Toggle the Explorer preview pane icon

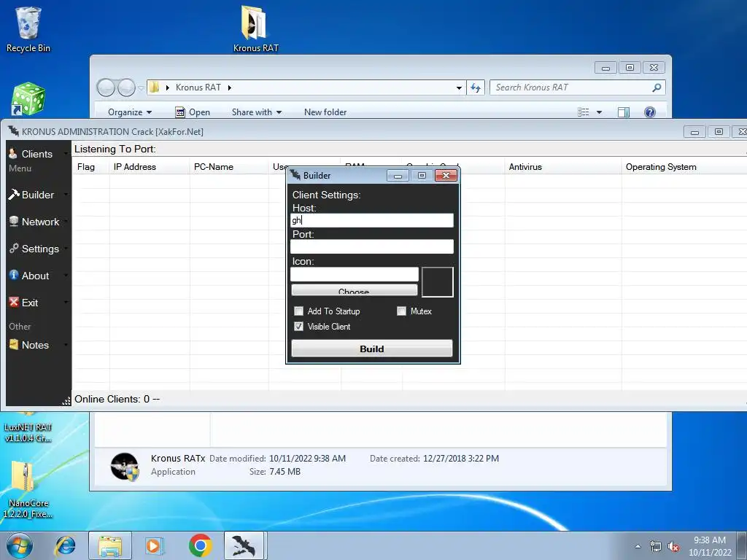coord(623,112)
